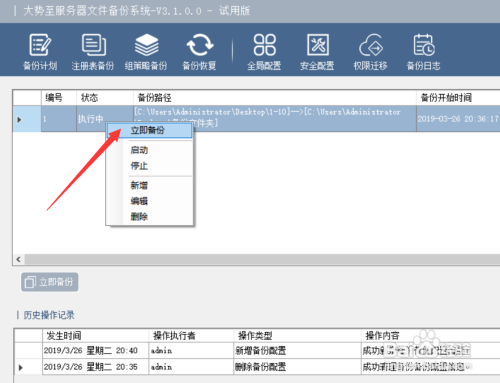500x383 pixels.
Task: Click the 操作执行者 column header
Action: pos(191,336)
